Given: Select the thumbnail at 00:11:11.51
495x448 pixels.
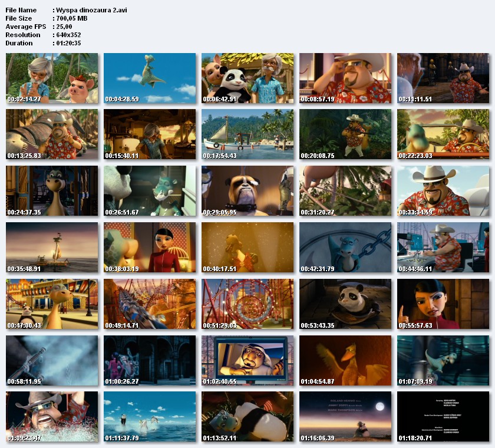Looking at the screenshot, I should point(443,78).
